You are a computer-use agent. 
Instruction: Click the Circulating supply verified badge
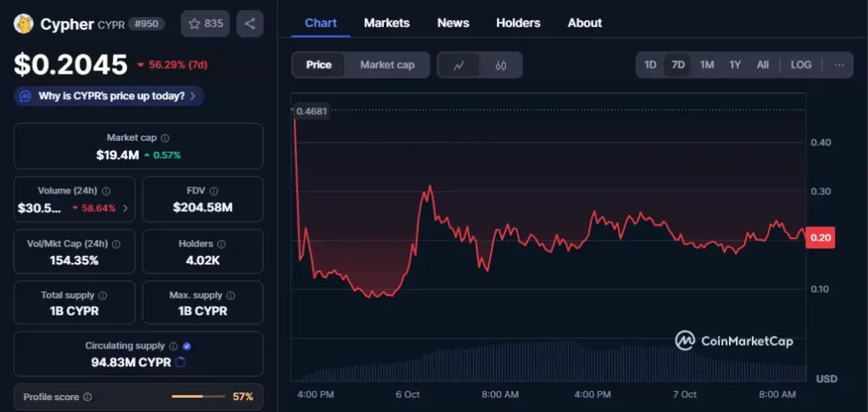(x=186, y=346)
